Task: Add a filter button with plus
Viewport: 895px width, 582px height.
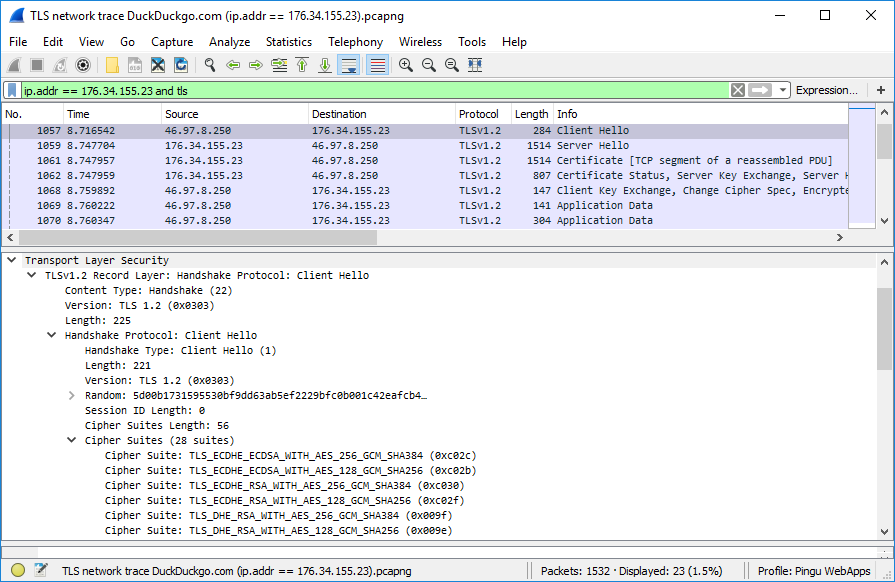Action: [x=881, y=90]
